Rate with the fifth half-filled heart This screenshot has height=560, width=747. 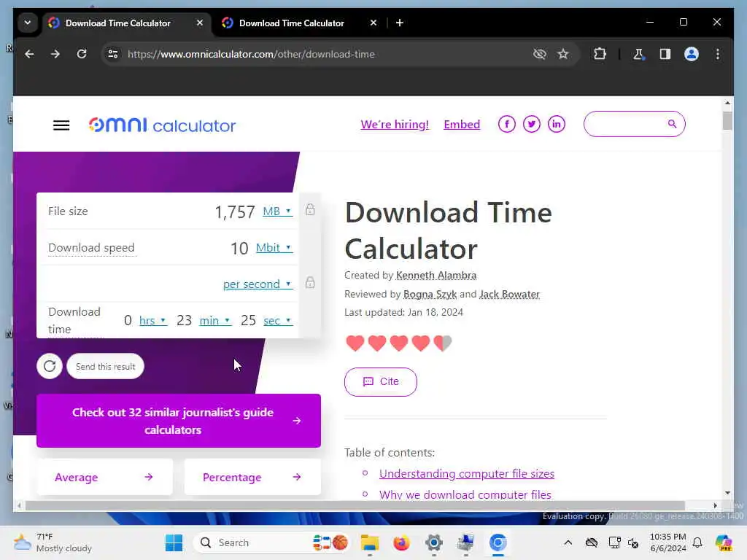[x=443, y=343]
